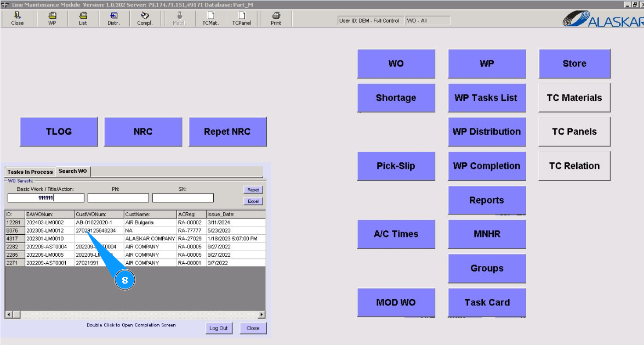Viewport: 644px width, 345px height.
Task: Switch to Search WO tab
Action: (x=73, y=171)
